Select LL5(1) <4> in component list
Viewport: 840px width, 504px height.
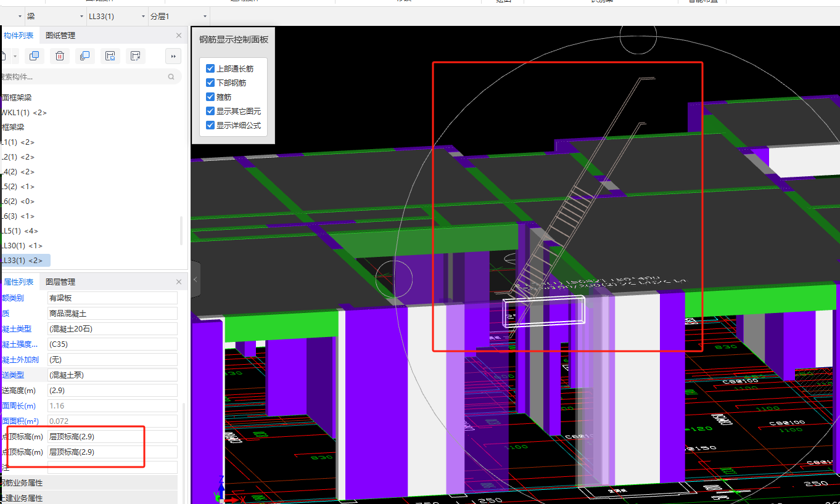(20, 231)
